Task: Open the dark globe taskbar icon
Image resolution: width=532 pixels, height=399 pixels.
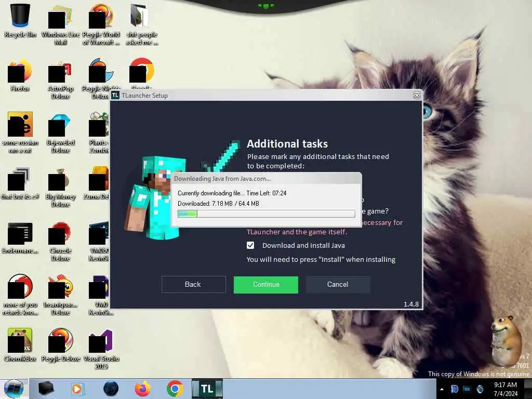Action: pyautogui.click(x=111, y=389)
